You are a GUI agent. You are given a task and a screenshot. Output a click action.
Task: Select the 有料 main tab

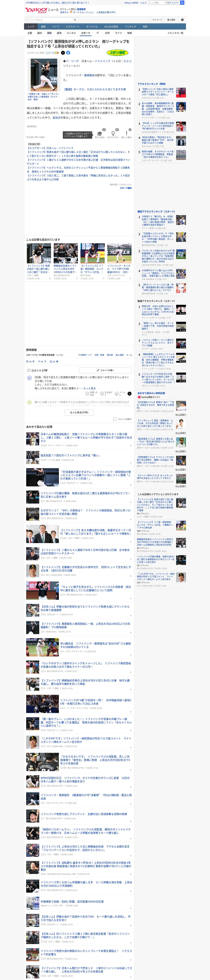pyautogui.click(x=145, y=27)
